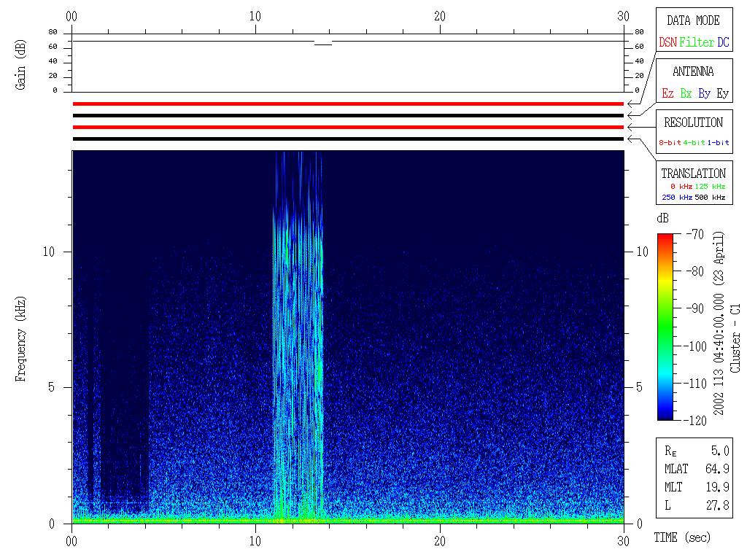This screenshot has width=747, height=560.
Task: Click the red DSN label in Data Mode
Action: tap(667, 43)
